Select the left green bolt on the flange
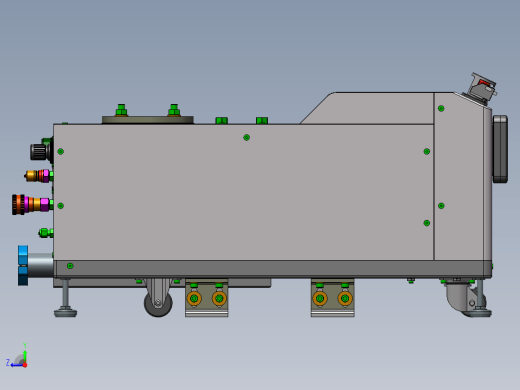Screen dimensions: 520x390 pyautogui.click(x=121, y=110)
